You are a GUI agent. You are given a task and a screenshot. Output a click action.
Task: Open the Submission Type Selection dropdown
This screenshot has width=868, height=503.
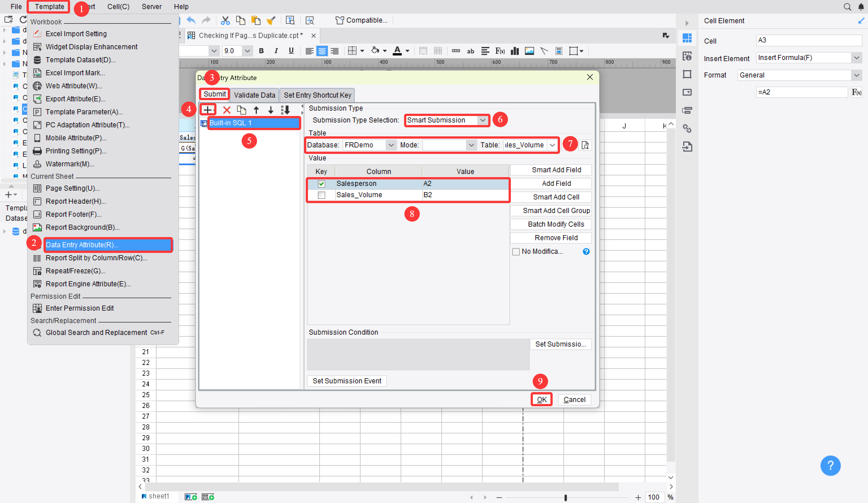[x=482, y=120]
